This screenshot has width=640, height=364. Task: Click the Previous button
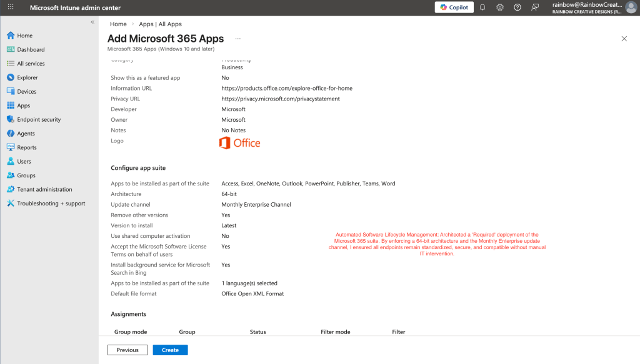pos(127,350)
